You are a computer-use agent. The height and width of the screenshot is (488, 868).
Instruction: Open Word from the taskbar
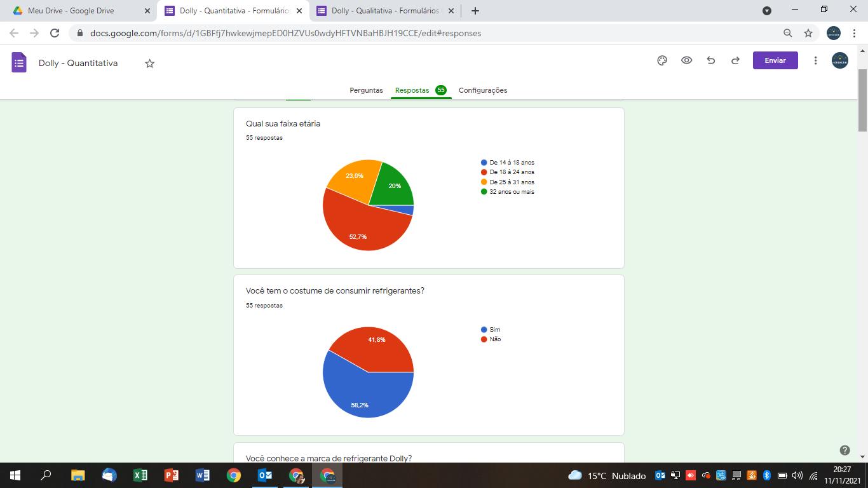pos(203,475)
